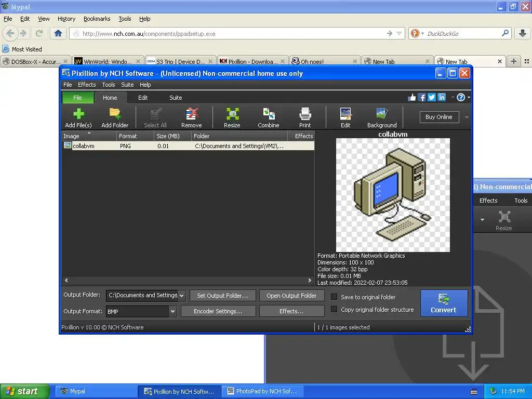The height and width of the screenshot is (399, 532).
Task: Expand the toolbar overflow chevron
Action: [467, 117]
